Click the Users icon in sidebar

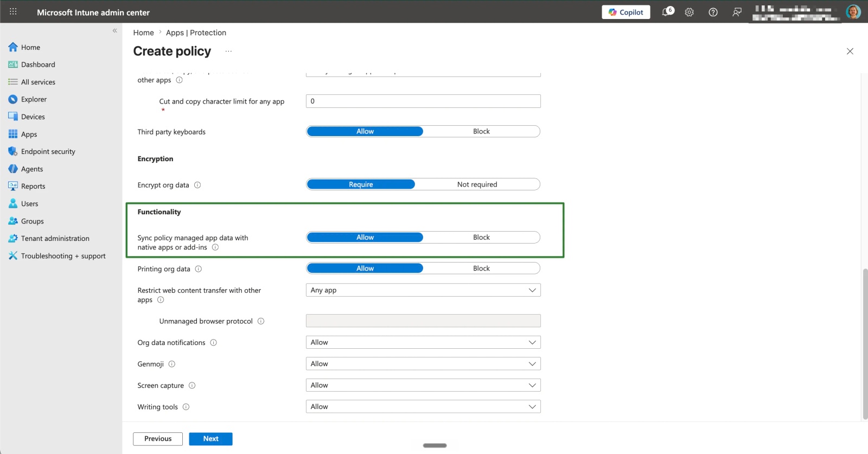tap(13, 203)
